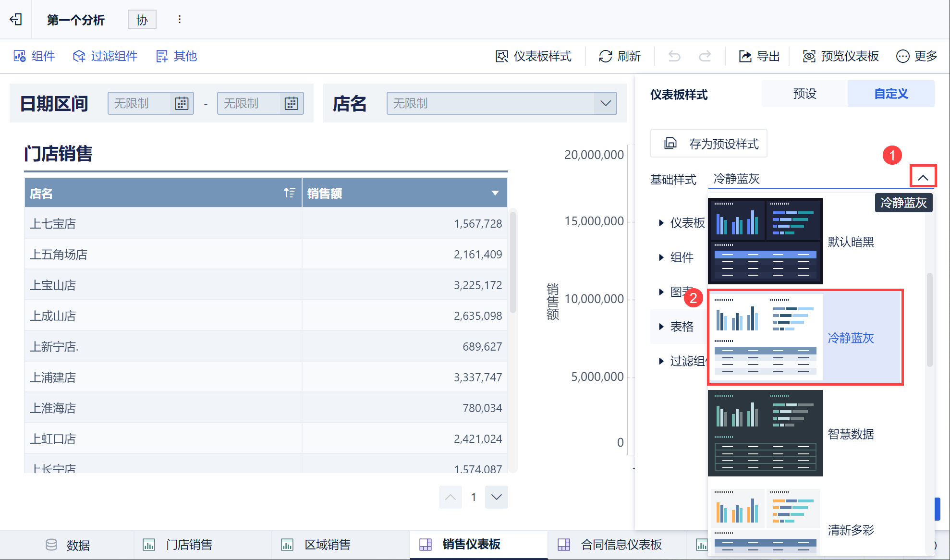The width and height of the screenshot is (950, 560).
Task: Click the 导出 export button
Action: [x=759, y=56]
